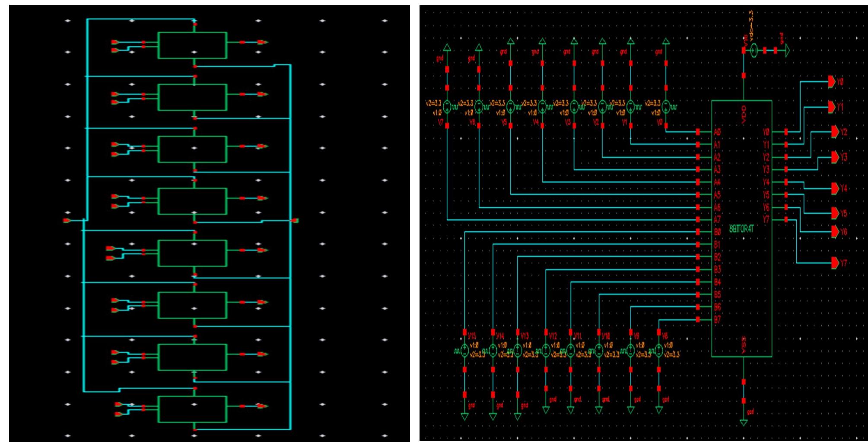This screenshot has width=868, height=442.
Task: Select the red input terminal on left schematic edge
Action: pos(66,220)
